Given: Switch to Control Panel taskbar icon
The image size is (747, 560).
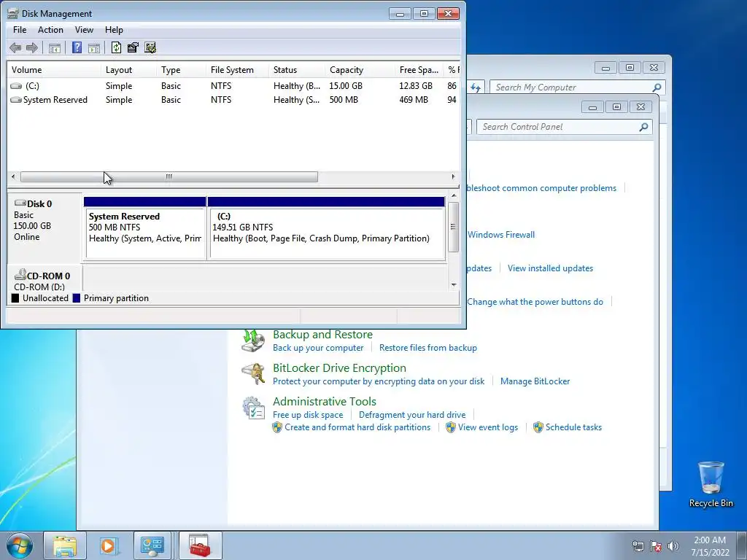Looking at the screenshot, I should tap(152, 545).
